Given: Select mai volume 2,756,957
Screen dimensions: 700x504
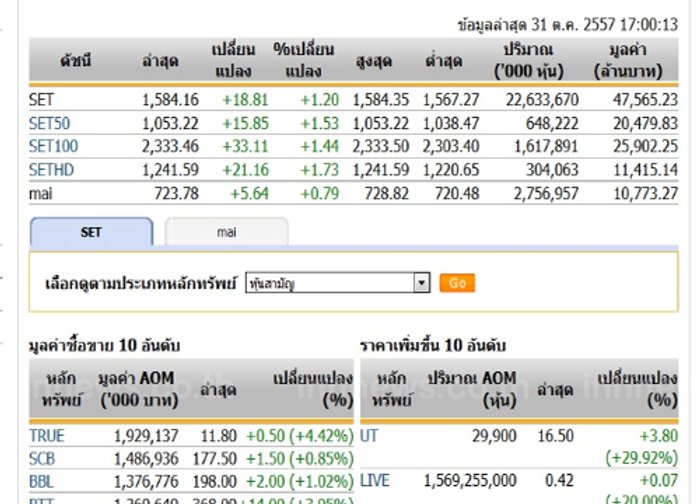Looking at the screenshot, I should pyautogui.click(x=546, y=194).
